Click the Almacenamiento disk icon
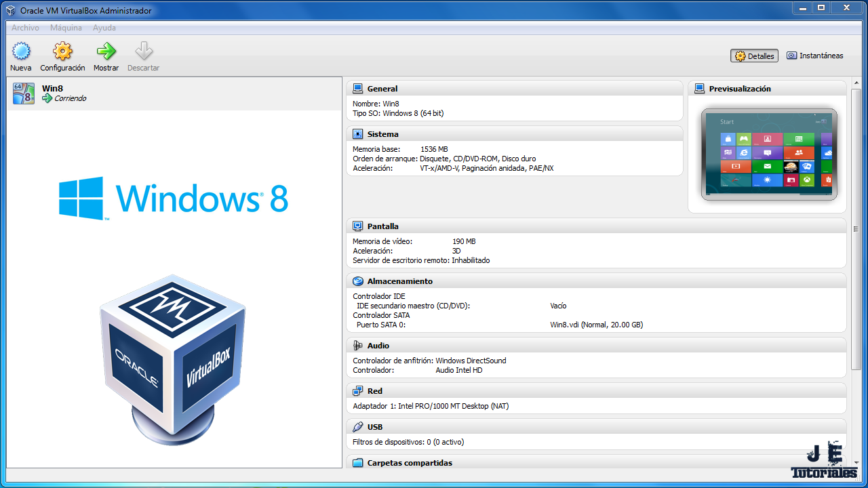The height and width of the screenshot is (488, 868). (358, 281)
